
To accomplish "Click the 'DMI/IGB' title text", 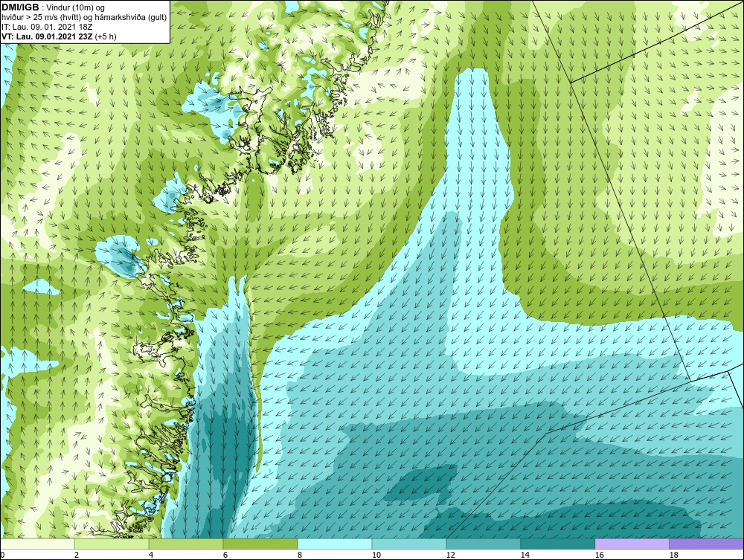I will coord(20,7).
